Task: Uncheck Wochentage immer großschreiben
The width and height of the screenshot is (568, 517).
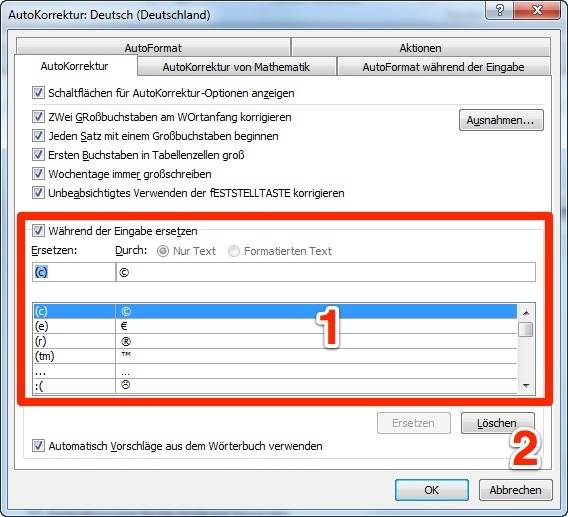Action: 38,174
